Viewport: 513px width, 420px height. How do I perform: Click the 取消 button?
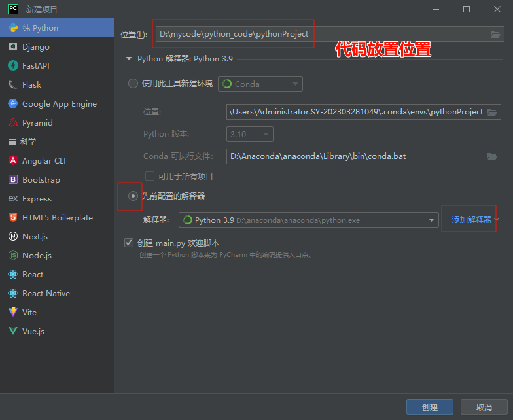[484, 407]
